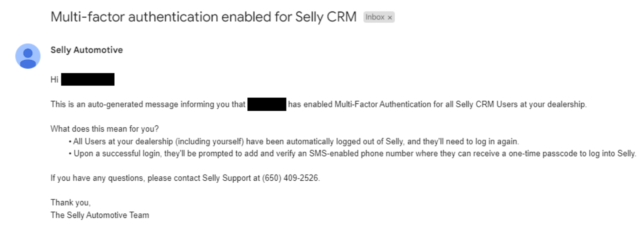Click the "What does this mean for you?" line

point(104,129)
